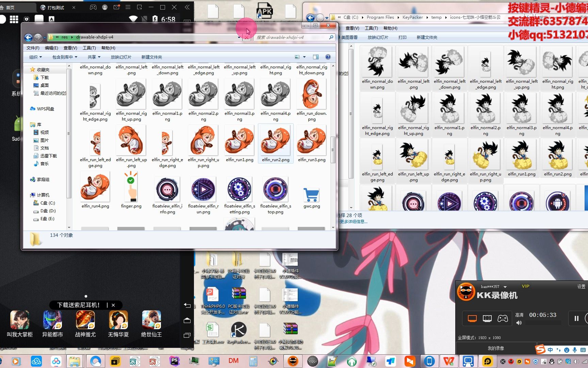The height and width of the screenshot is (368, 588).
Task: Open KK录像机 han***357 account dropdown
Action: (x=505, y=287)
